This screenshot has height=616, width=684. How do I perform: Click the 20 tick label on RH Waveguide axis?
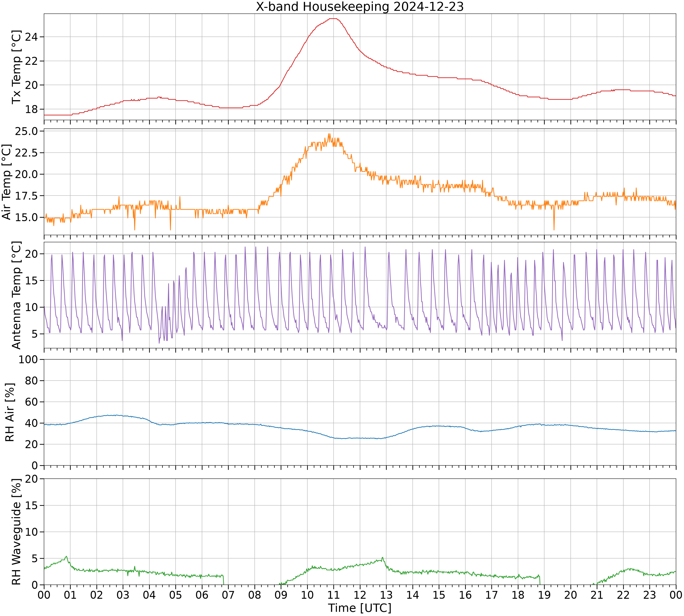31,479
